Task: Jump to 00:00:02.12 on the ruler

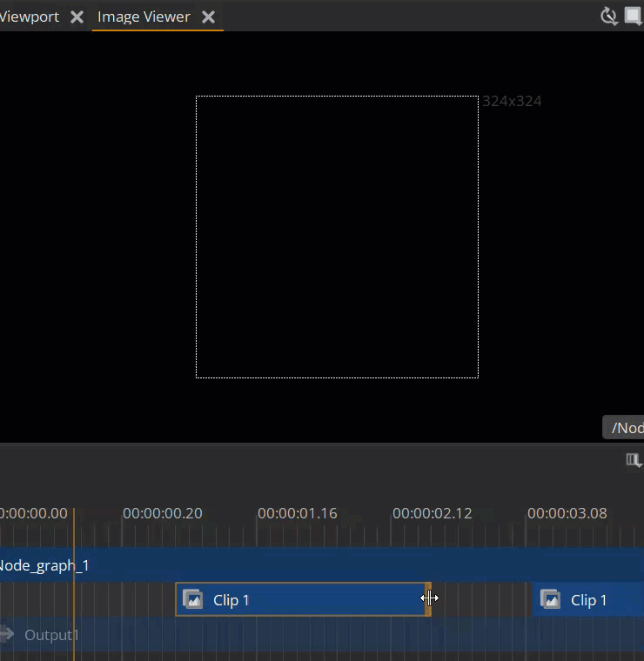Action: coord(433,513)
